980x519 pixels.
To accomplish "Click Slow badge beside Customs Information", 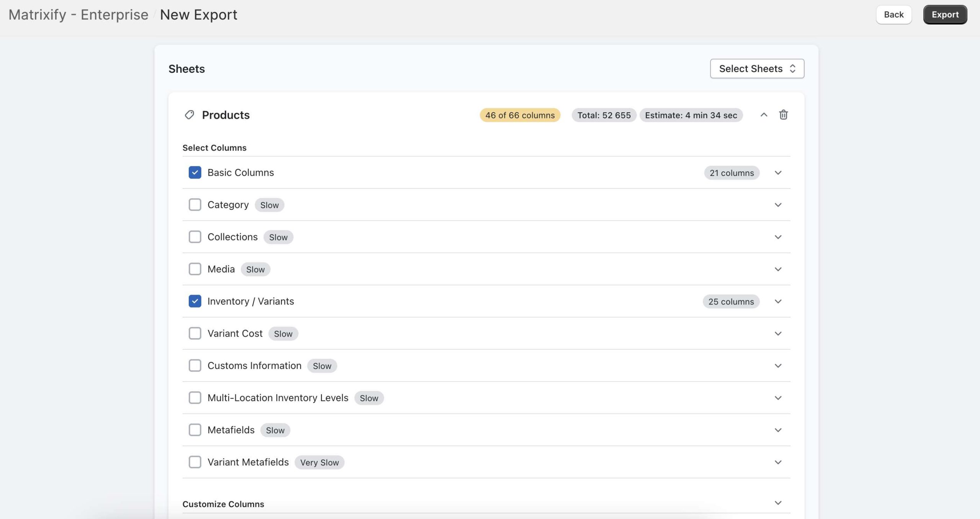I will pyautogui.click(x=322, y=366).
